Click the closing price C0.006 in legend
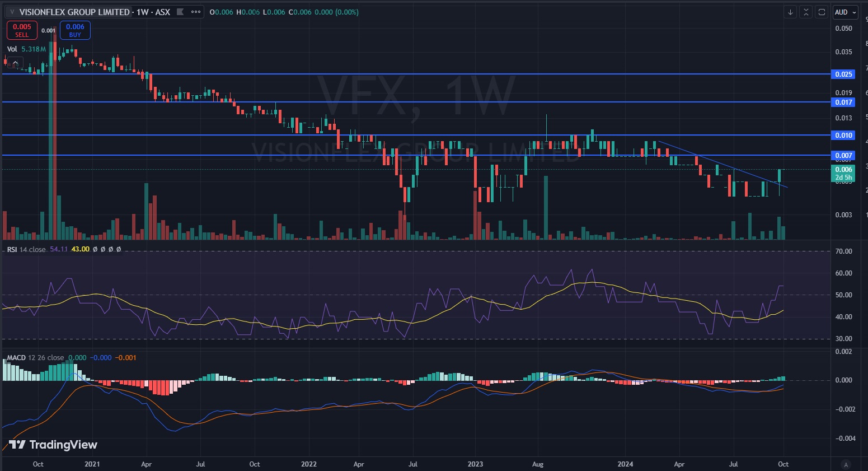This screenshot has width=868, height=471. pos(299,12)
